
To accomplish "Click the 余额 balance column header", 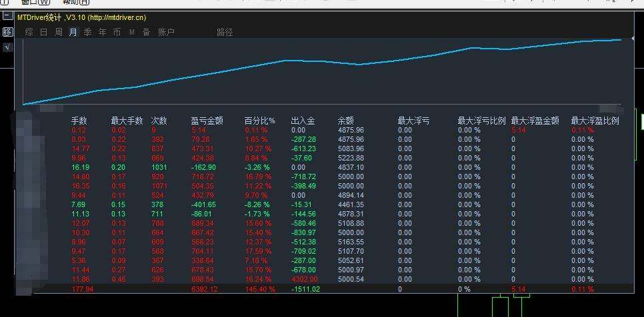I will click(347, 121).
